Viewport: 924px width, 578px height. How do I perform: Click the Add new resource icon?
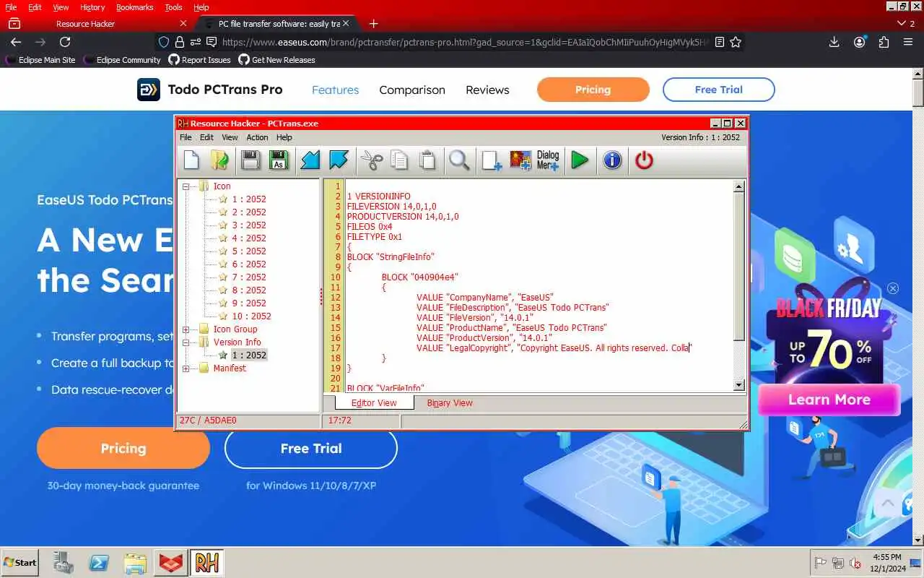(x=492, y=160)
